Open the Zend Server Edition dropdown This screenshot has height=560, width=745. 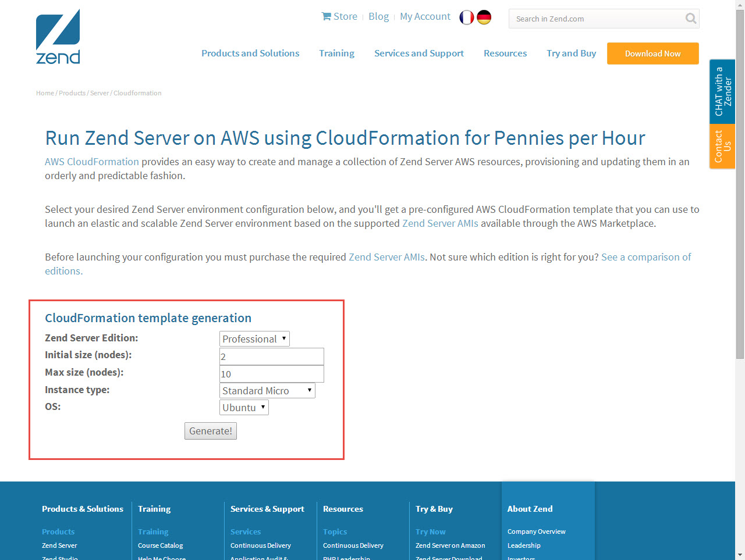point(254,339)
